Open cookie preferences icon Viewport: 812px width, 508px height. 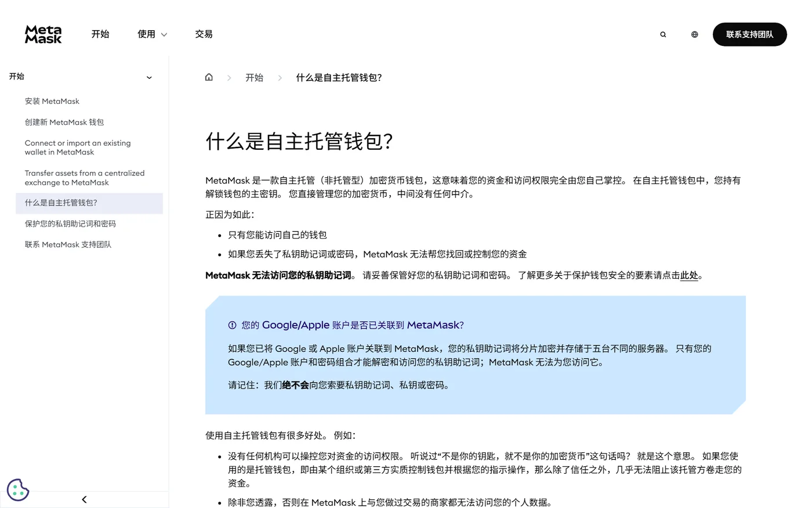coord(18,489)
